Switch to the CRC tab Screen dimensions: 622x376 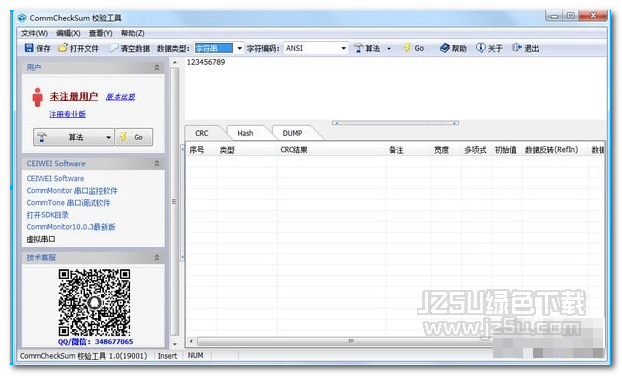point(202,133)
